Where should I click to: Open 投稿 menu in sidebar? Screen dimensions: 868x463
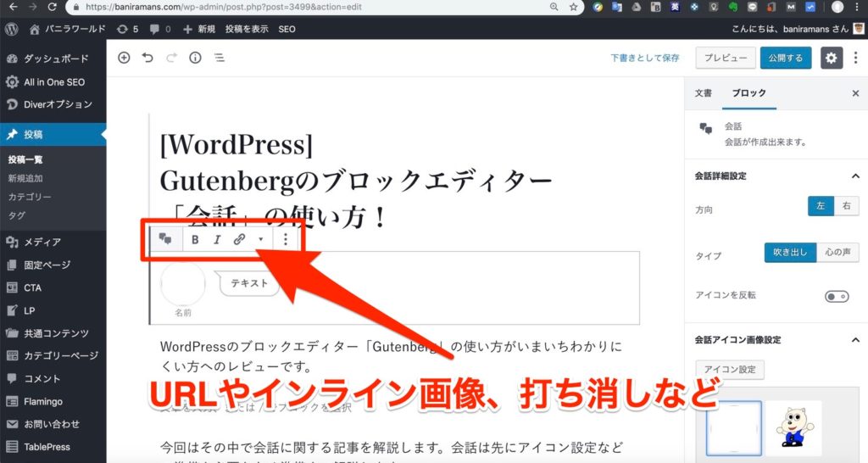point(53,134)
